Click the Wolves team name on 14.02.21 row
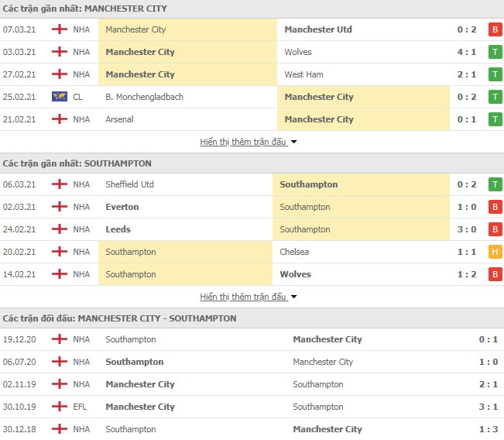This screenshot has height=440, width=504. (296, 274)
